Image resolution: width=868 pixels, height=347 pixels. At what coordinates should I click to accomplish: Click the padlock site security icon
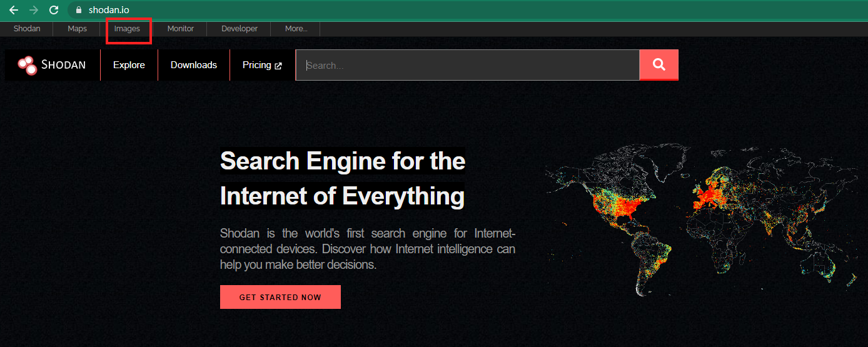point(78,10)
